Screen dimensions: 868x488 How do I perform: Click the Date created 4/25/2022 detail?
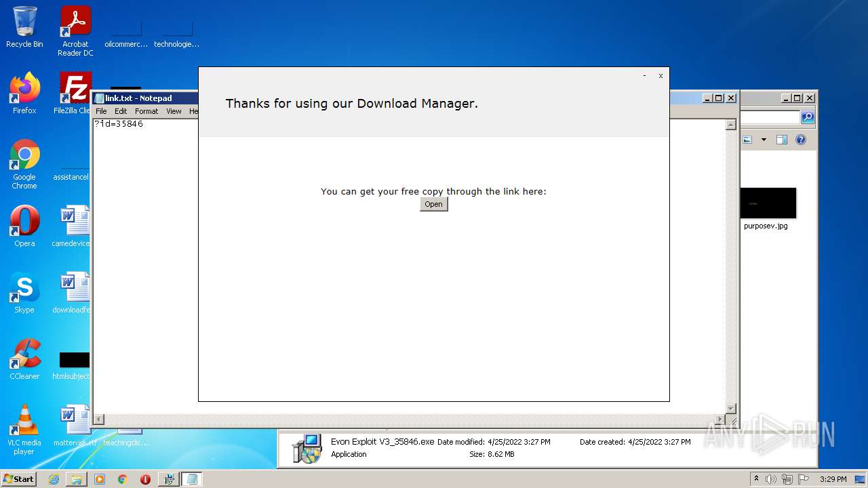(x=635, y=442)
